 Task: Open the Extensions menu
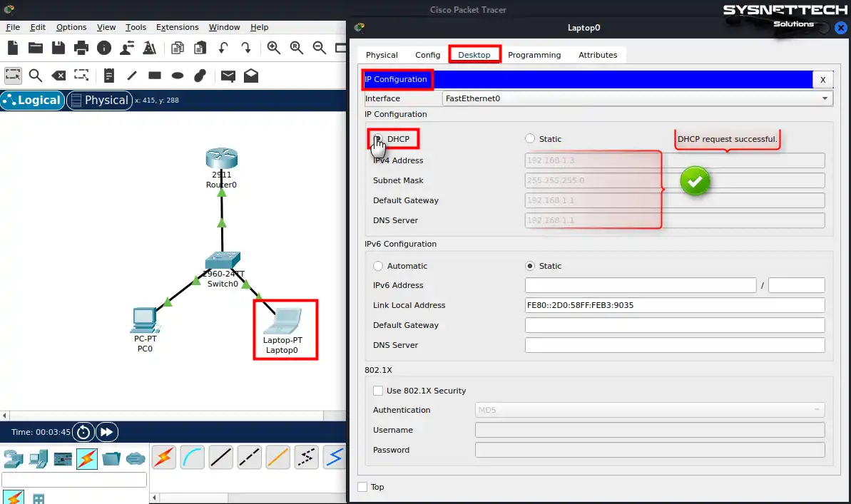pyautogui.click(x=178, y=27)
